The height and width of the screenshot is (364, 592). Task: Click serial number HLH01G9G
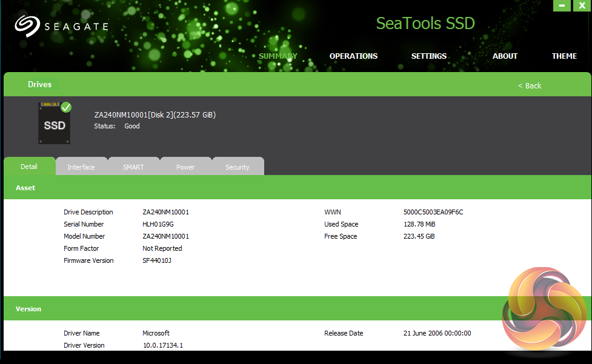(158, 224)
